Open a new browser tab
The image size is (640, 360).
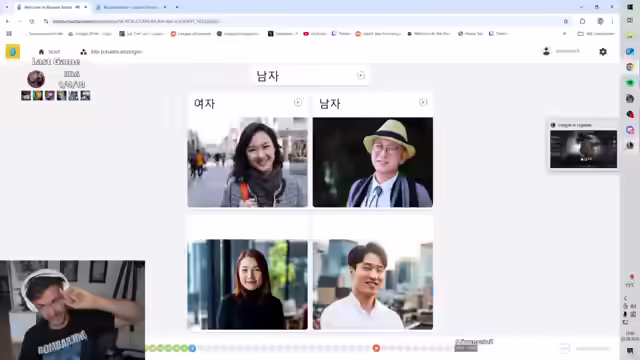coord(177,7)
